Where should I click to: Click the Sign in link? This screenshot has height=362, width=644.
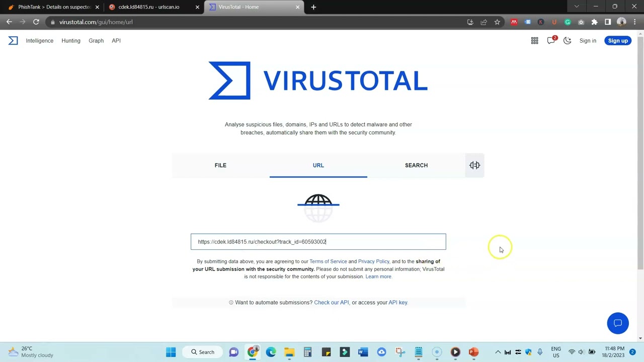point(588,41)
